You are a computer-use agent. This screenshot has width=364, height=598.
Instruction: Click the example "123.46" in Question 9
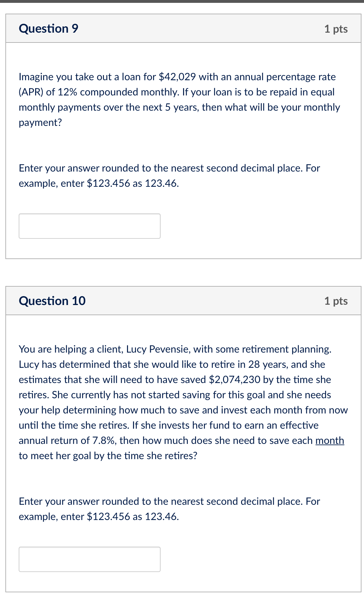pyautogui.click(x=162, y=183)
